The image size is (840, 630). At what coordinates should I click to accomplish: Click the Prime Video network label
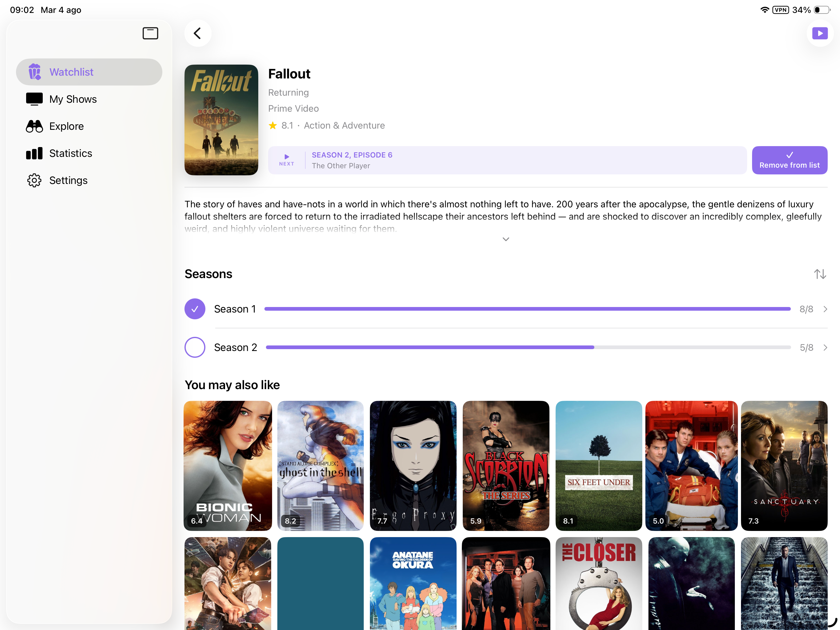[294, 109]
